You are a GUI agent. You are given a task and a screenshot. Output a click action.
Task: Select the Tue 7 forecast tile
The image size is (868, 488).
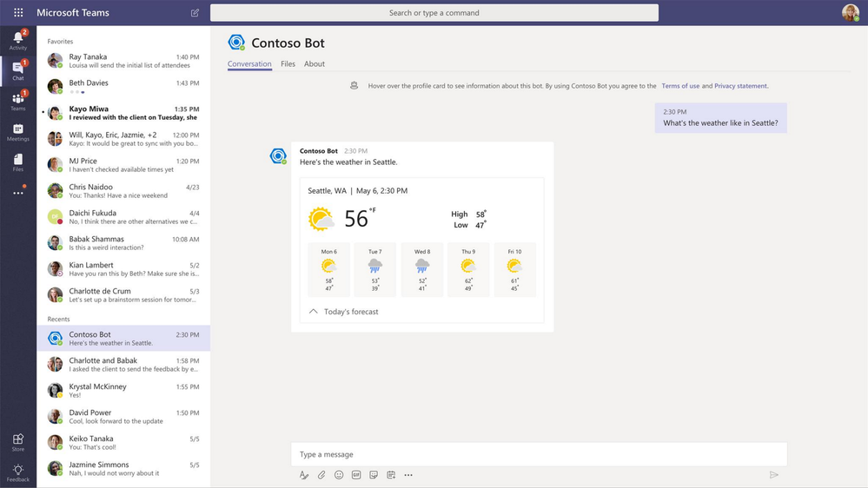(374, 269)
